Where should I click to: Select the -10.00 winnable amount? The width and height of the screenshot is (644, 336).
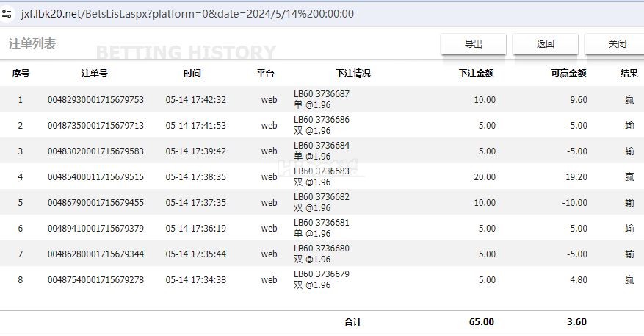point(574,202)
